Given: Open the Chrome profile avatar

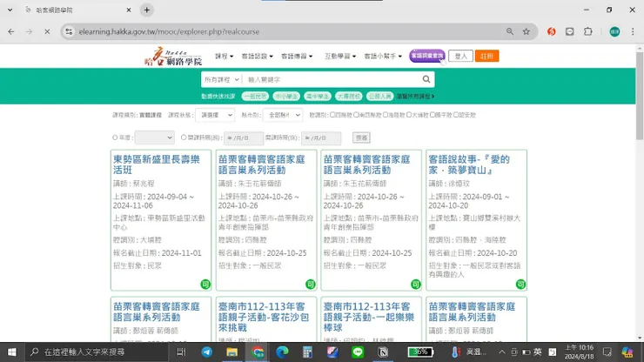Looking at the screenshot, I should tap(614, 31).
